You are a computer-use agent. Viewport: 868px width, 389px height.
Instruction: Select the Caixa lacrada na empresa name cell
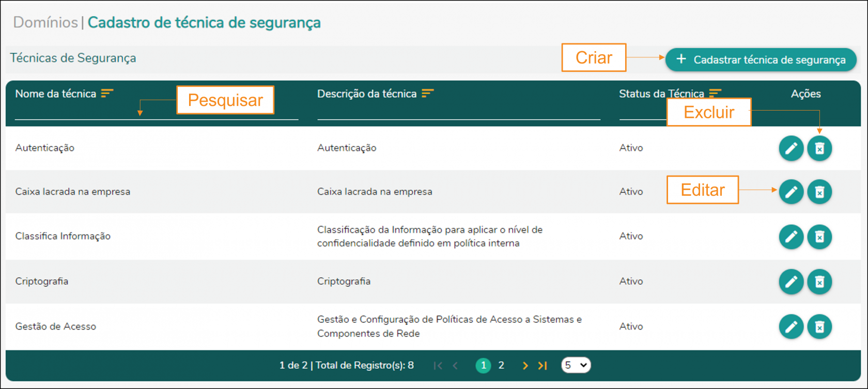pyautogui.click(x=73, y=192)
